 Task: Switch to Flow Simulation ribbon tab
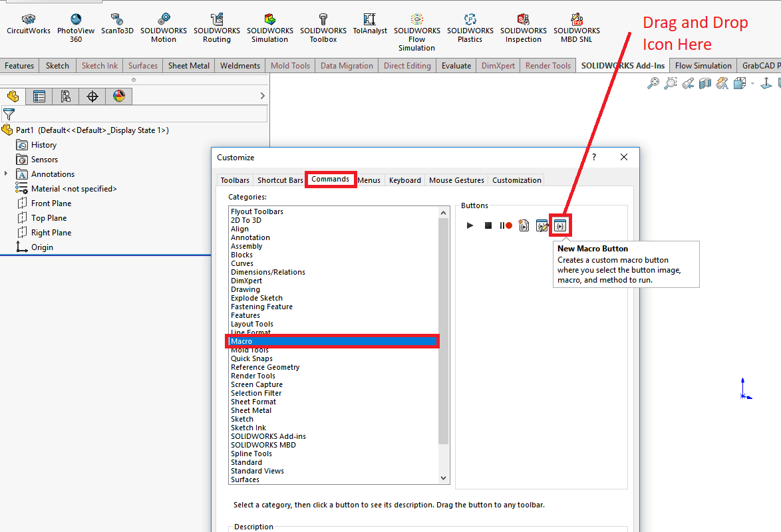703,66
